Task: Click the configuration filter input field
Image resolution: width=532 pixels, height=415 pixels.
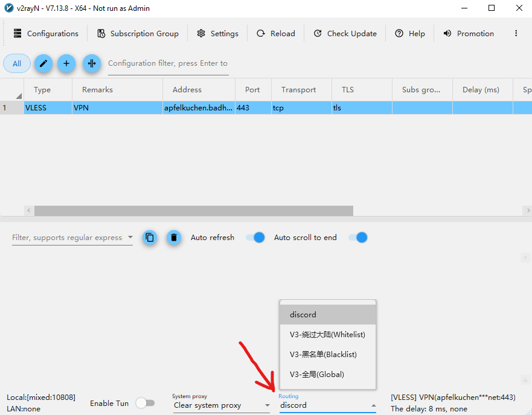Action: click(168, 63)
